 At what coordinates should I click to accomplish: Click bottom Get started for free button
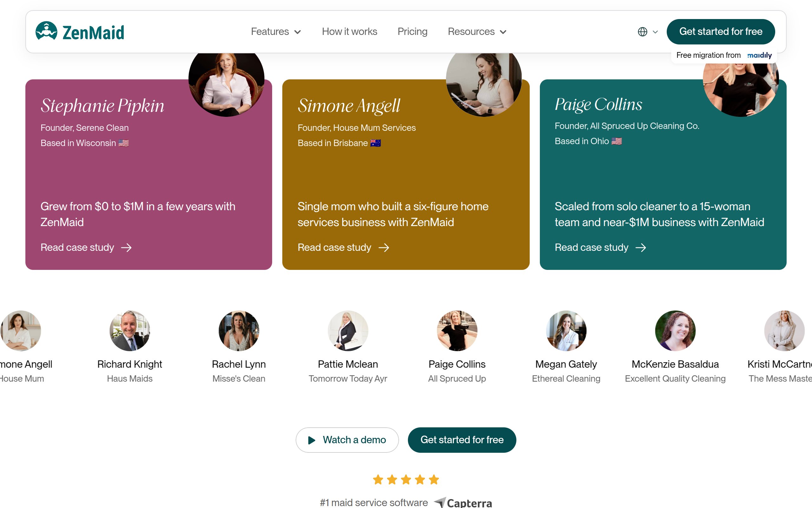[462, 440]
